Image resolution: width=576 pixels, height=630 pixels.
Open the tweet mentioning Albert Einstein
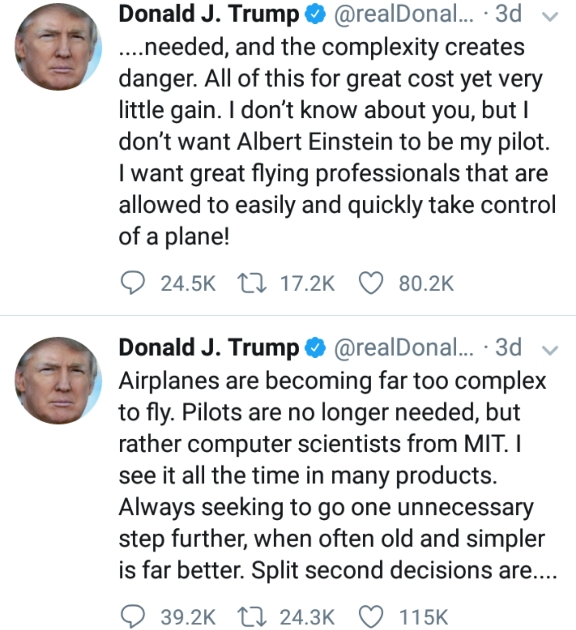[x=337, y=141]
